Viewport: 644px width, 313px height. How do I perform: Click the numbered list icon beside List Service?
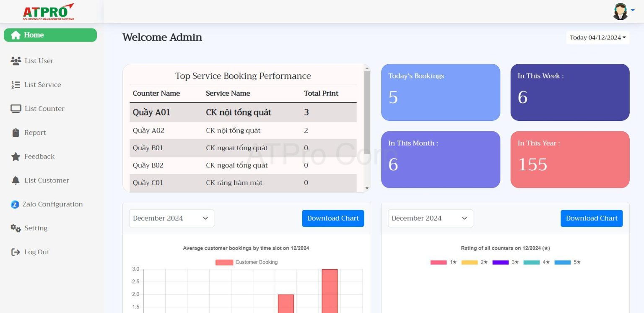coord(16,85)
